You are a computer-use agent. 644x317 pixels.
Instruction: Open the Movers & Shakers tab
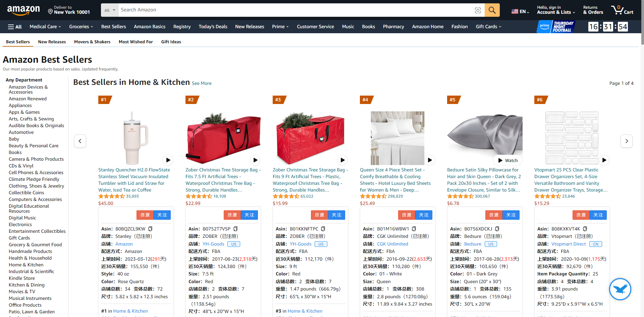coord(92,42)
